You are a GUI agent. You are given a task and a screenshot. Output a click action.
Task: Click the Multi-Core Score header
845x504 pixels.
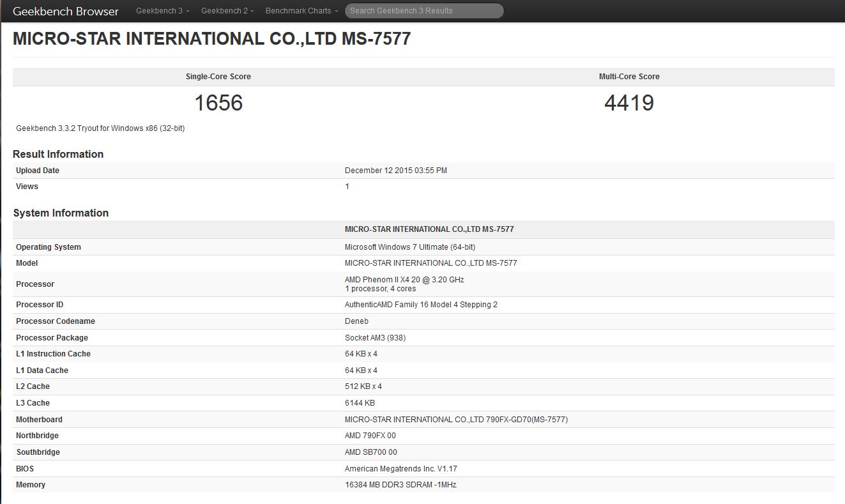pos(629,77)
